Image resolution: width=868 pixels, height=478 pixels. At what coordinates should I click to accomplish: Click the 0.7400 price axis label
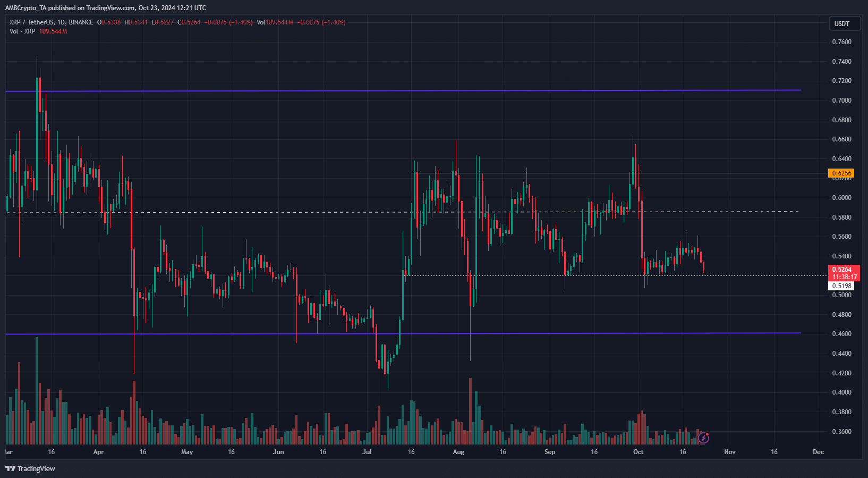(x=841, y=62)
